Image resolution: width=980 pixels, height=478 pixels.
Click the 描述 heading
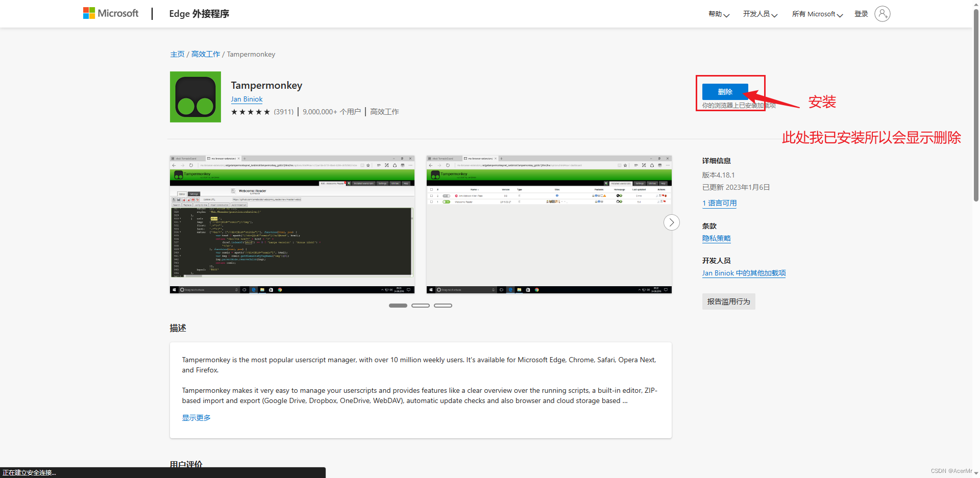(x=178, y=328)
